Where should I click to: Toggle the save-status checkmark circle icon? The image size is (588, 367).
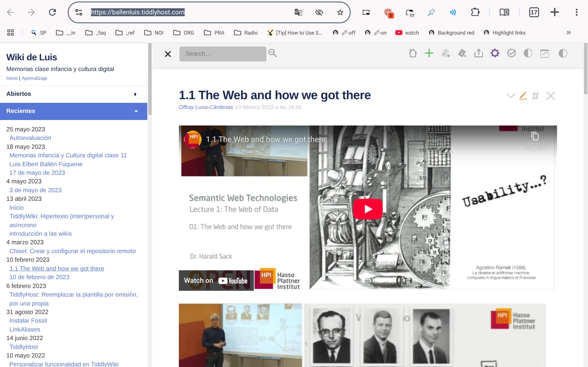pyautogui.click(x=511, y=54)
